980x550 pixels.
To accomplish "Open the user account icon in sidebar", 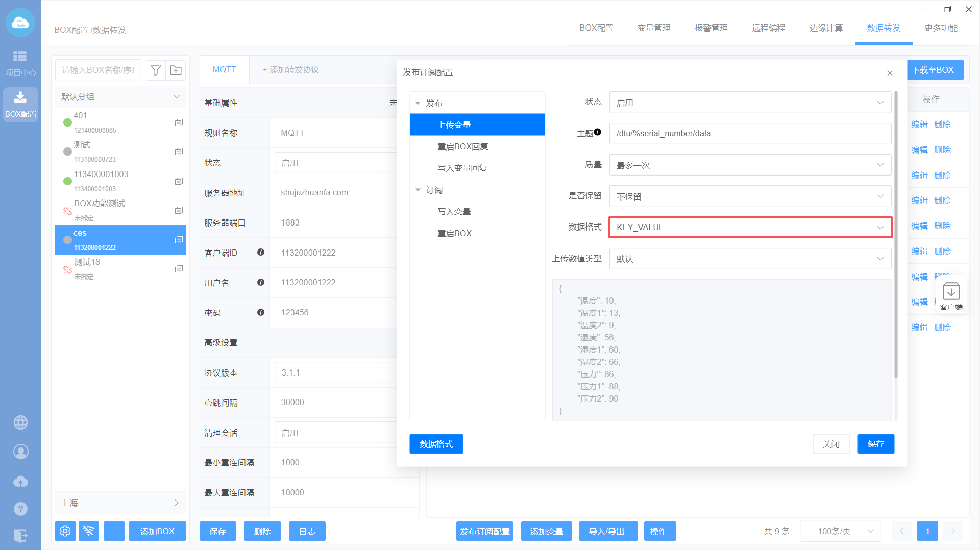I will (x=20, y=452).
